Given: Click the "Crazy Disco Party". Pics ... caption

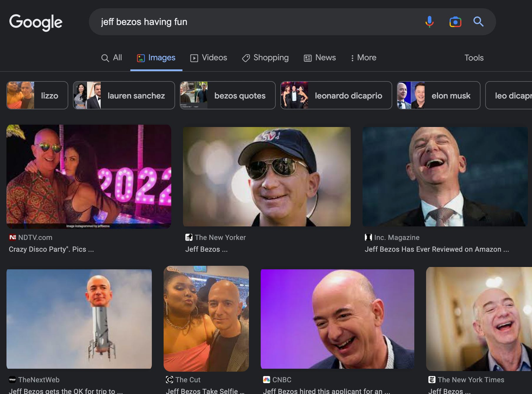Looking at the screenshot, I should click(x=51, y=249).
